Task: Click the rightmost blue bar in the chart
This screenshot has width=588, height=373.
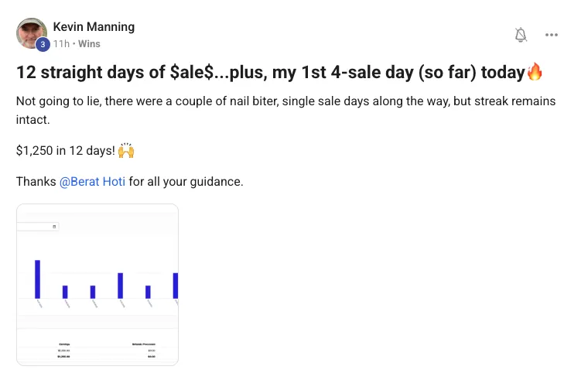Action: [x=176, y=285]
